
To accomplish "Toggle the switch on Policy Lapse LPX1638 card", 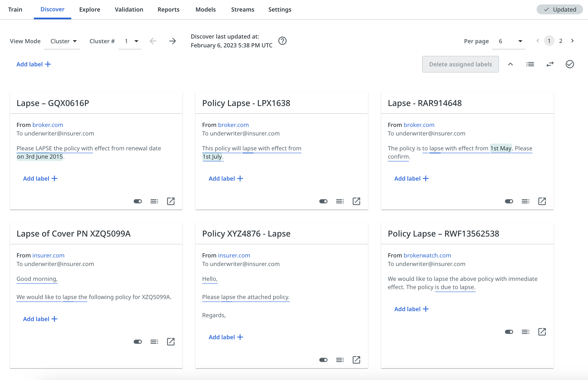I will (x=324, y=201).
